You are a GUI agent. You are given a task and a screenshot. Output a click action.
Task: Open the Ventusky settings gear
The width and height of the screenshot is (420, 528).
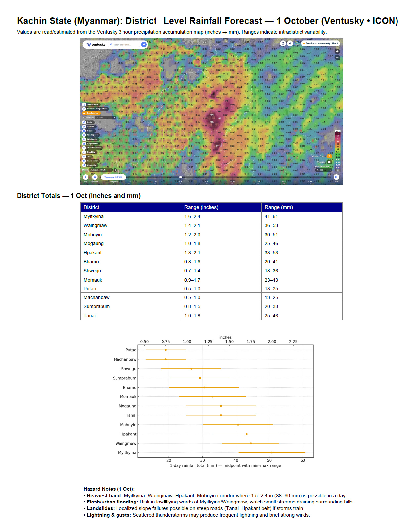click(x=290, y=43)
